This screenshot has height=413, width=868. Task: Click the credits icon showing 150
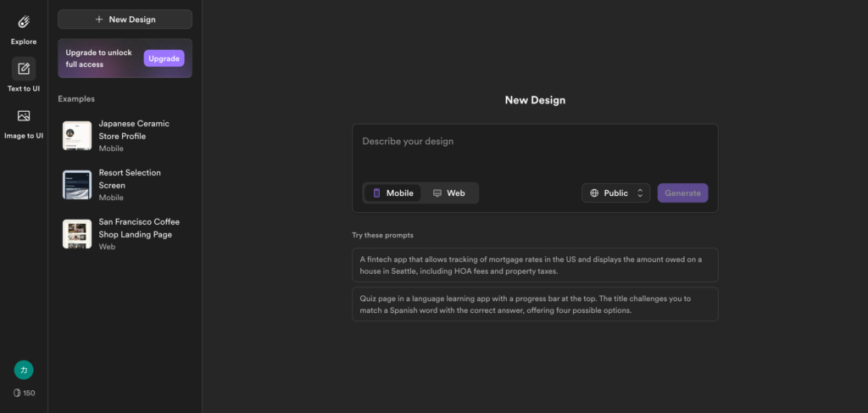(17, 393)
